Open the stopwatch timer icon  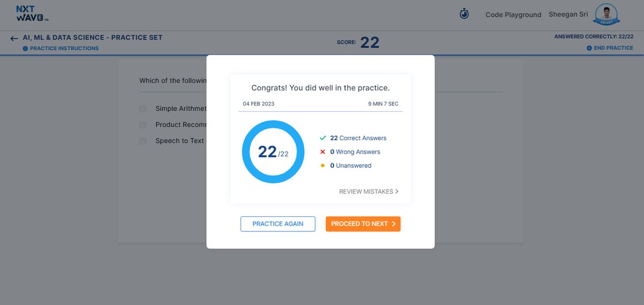click(x=464, y=14)
